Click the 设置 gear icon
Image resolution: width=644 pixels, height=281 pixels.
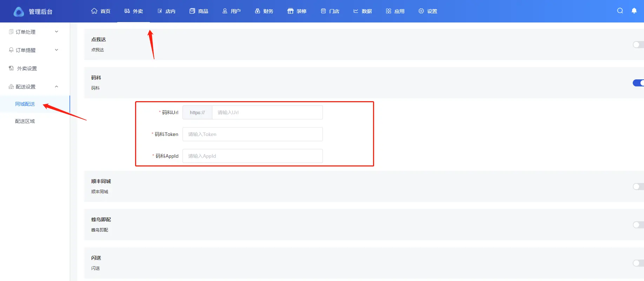[421, 11]
